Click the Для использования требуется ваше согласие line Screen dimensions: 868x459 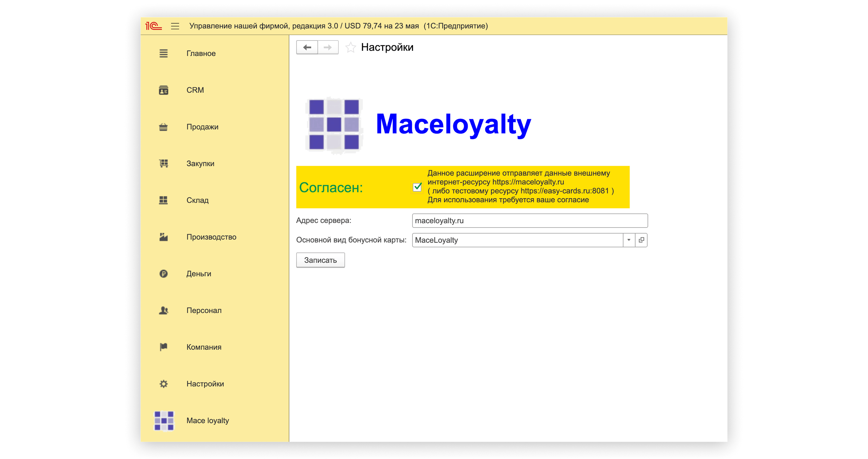point(508,200)
